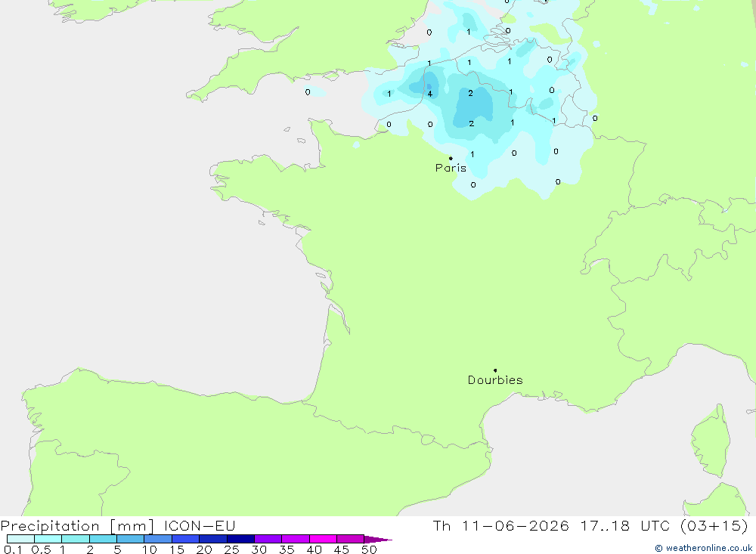
Task: Pick the 25–30 mm navy legend swatch
Action: coord(240,539)
